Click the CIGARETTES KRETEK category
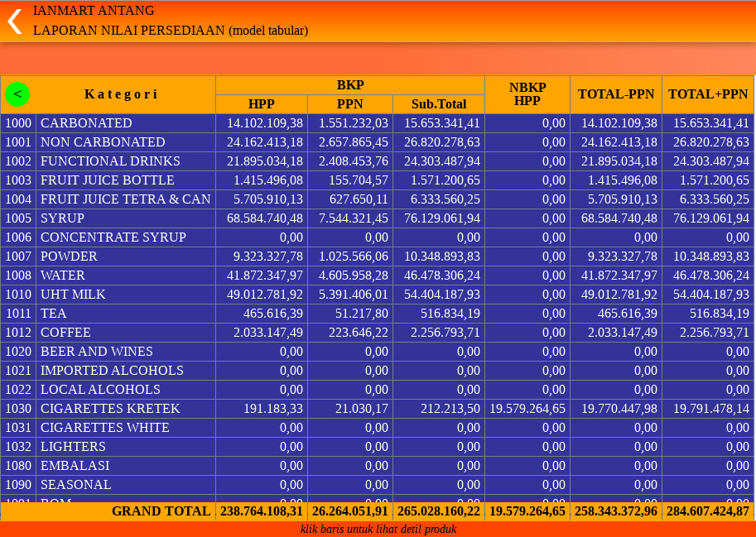 point(110,409)
